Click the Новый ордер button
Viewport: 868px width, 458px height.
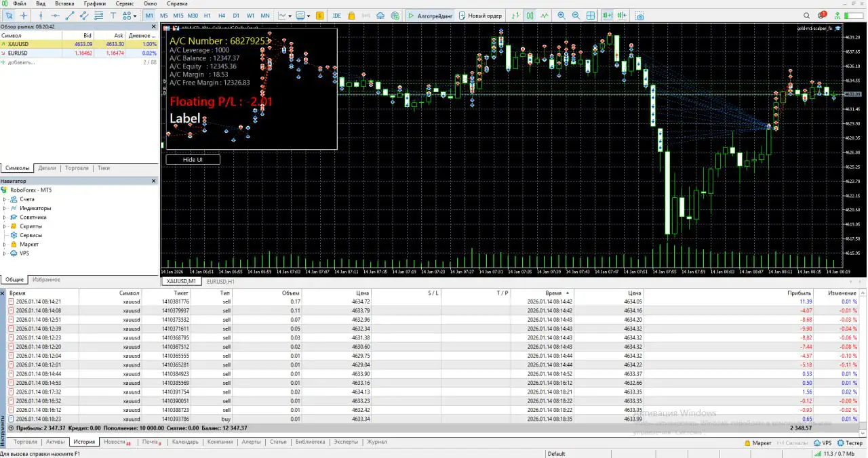pyautogui.click(x=480, y=16)
